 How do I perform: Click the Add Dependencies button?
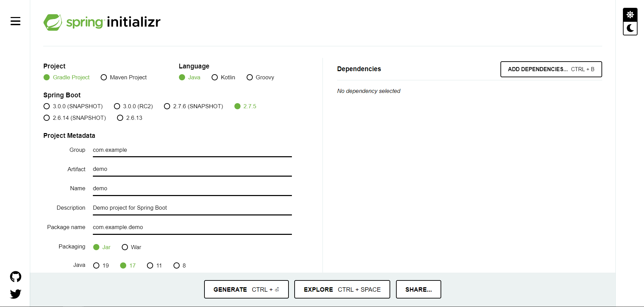[x=551, y=69]
